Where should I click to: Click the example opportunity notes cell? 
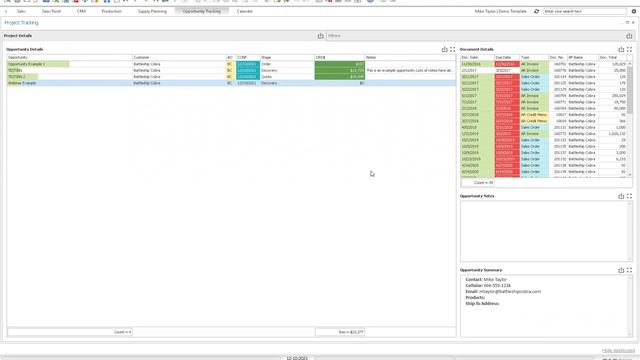(x=410, y=71)
